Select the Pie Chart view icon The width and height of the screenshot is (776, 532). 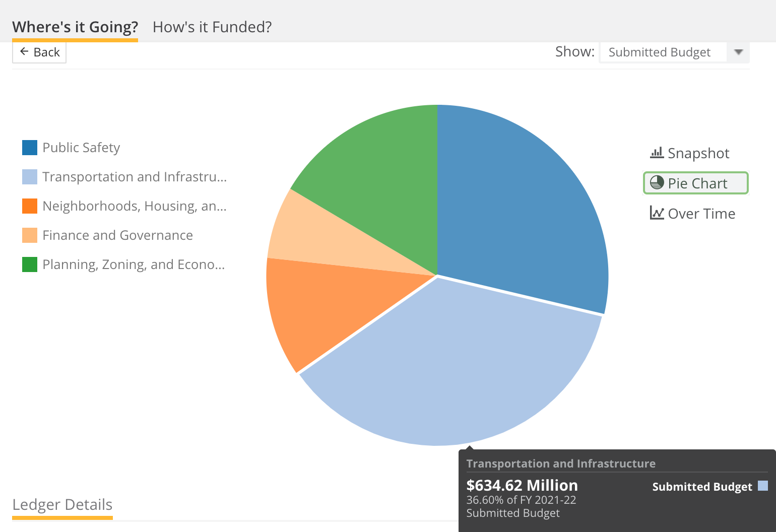tap(657, 182)
